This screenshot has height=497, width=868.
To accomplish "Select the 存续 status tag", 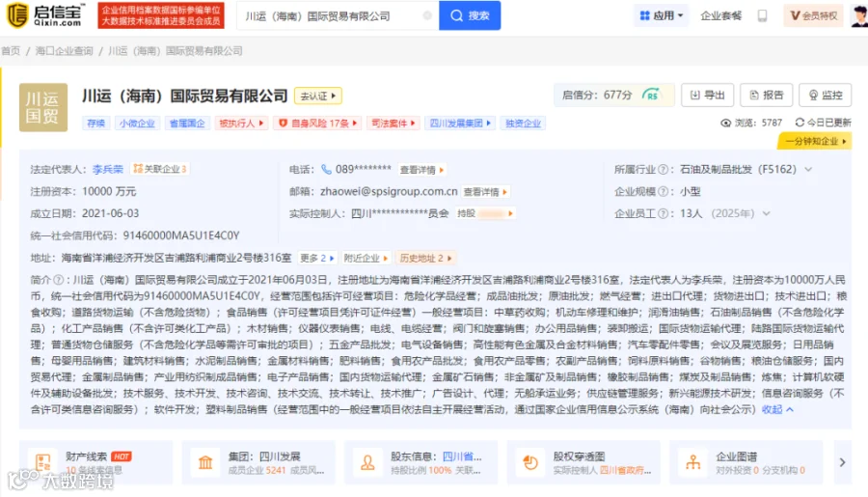I will [x=95, y=123].
